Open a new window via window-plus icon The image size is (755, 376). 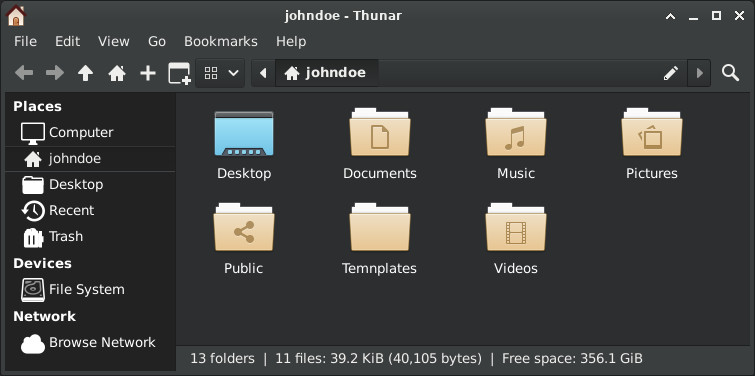pos(179,73)
